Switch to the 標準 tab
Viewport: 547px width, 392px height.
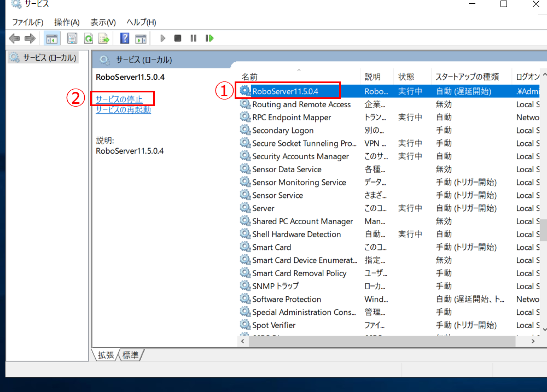131,355
